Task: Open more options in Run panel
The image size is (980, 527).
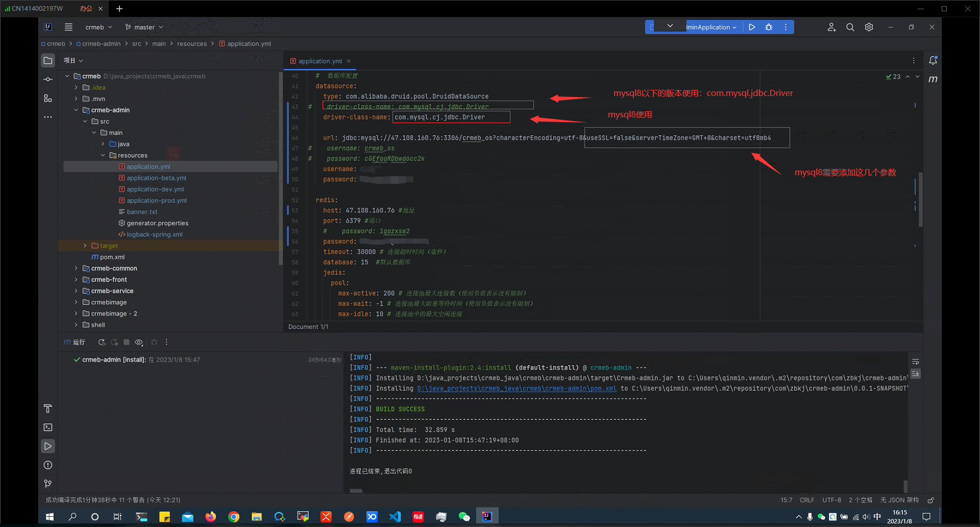Action: click(x=166, y=342)
